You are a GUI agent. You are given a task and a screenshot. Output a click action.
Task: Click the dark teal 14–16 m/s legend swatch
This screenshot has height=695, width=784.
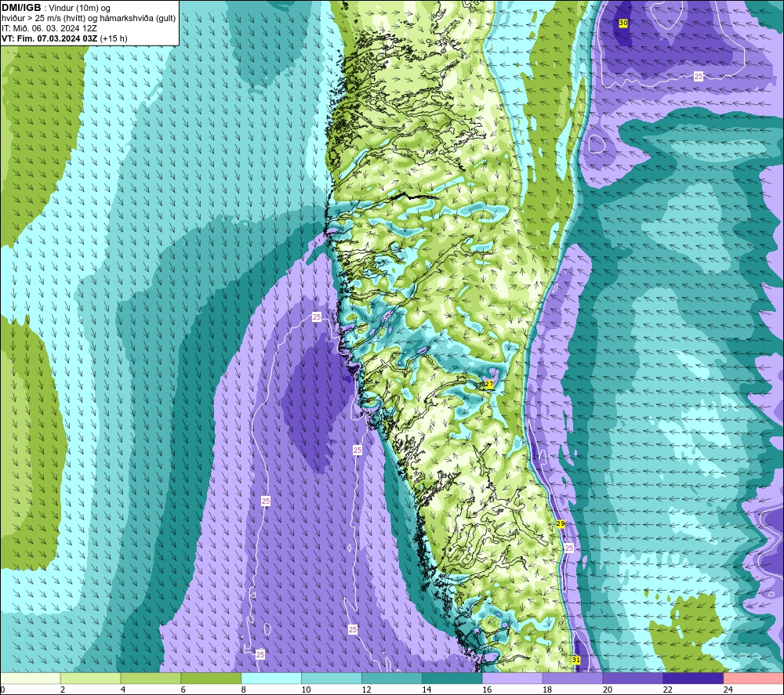pyautogui.click(x=452, y=678)
